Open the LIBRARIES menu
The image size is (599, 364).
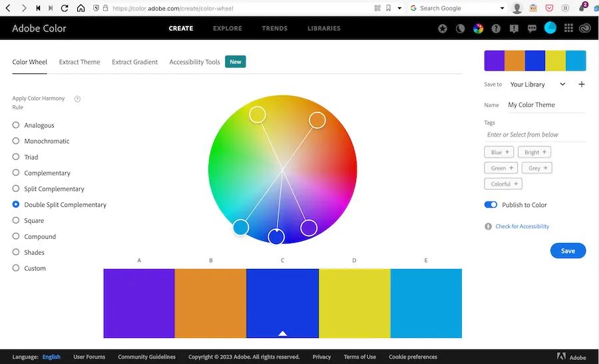point(324,28)
